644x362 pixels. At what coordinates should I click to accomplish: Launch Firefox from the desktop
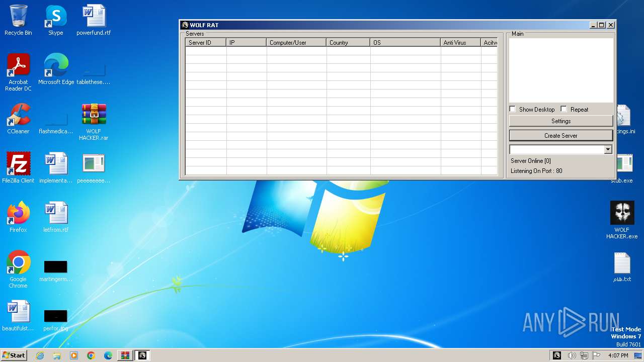pos(18,217)
